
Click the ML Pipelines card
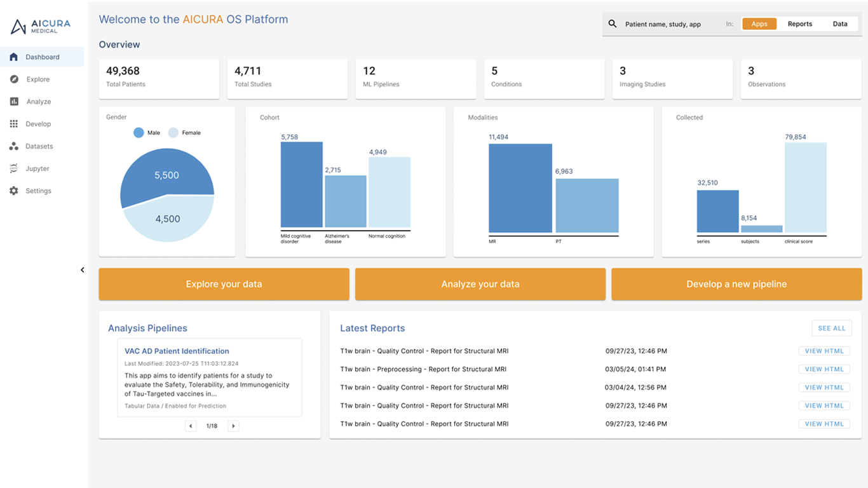tap(416, 79)
